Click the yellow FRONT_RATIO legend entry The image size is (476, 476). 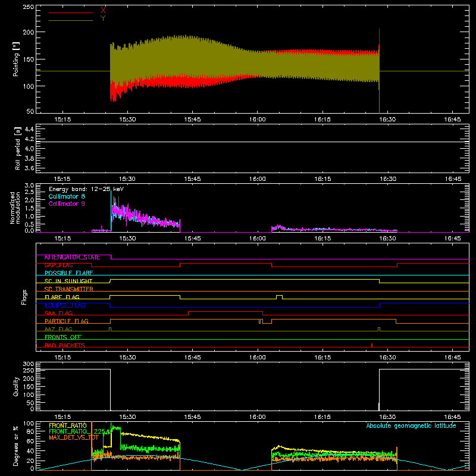pyautogui.click(x=68, y=425)
